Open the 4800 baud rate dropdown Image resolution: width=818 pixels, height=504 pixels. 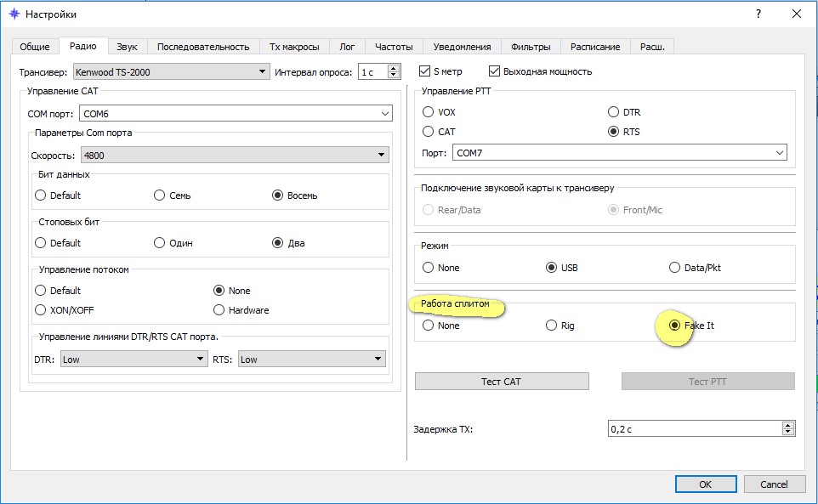235,155
